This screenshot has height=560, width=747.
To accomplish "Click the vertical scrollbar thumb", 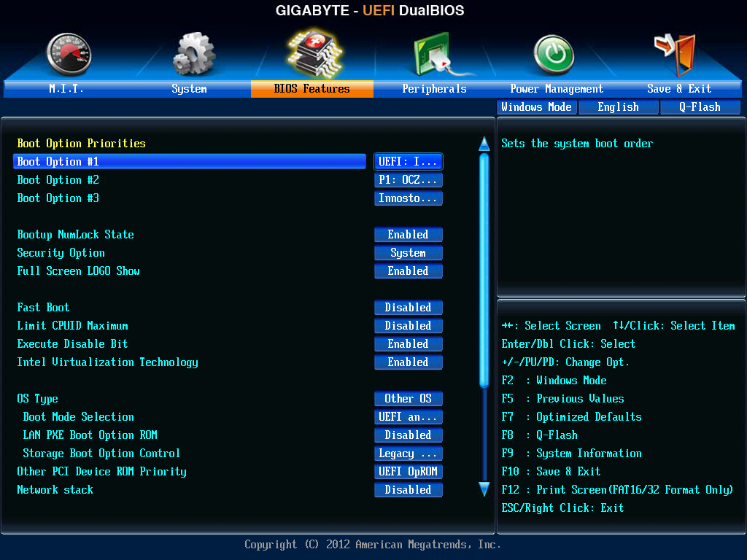I will click(484, 271).
